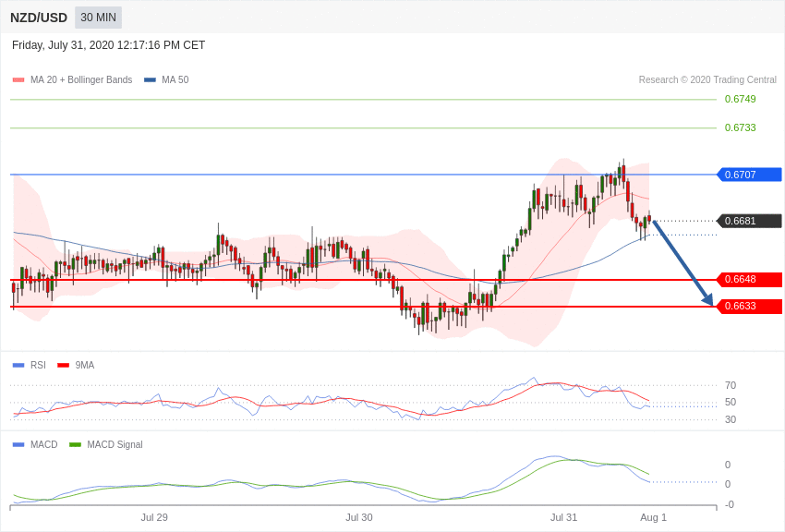Click the MACD Signal legend swatch

(x=75, y=444)
